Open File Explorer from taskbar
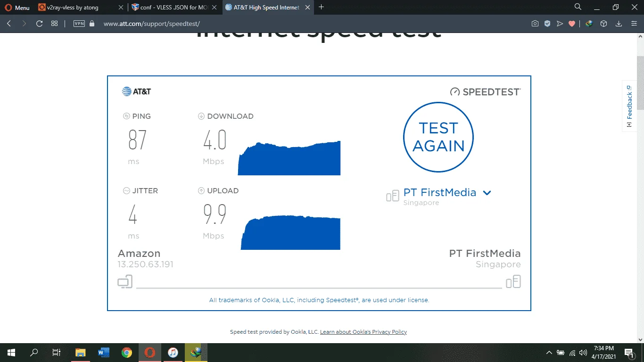Viewport: 644px width, 362px height. pos(81,352)
